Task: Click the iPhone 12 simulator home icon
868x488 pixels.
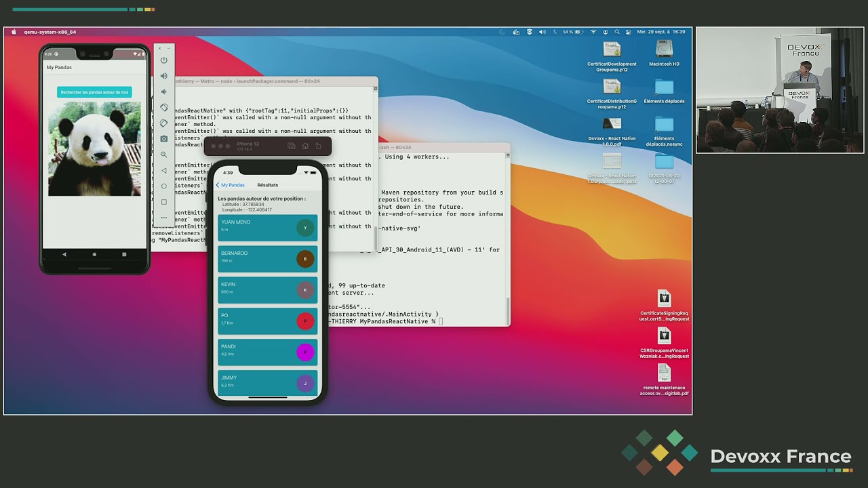Action: (x=305, y=146)
